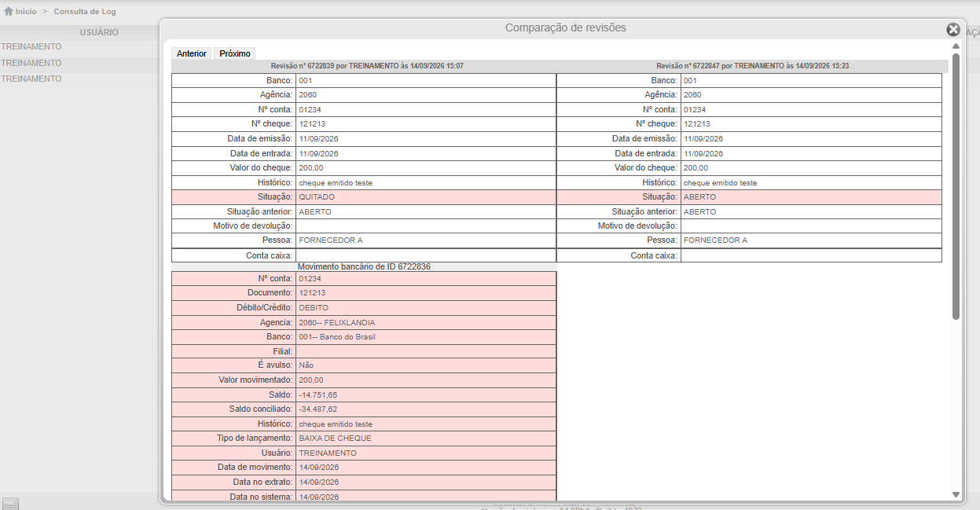Select the Revisão nº 6722847 header
This screenshot has width=980, height=510.
pos(753,66)
